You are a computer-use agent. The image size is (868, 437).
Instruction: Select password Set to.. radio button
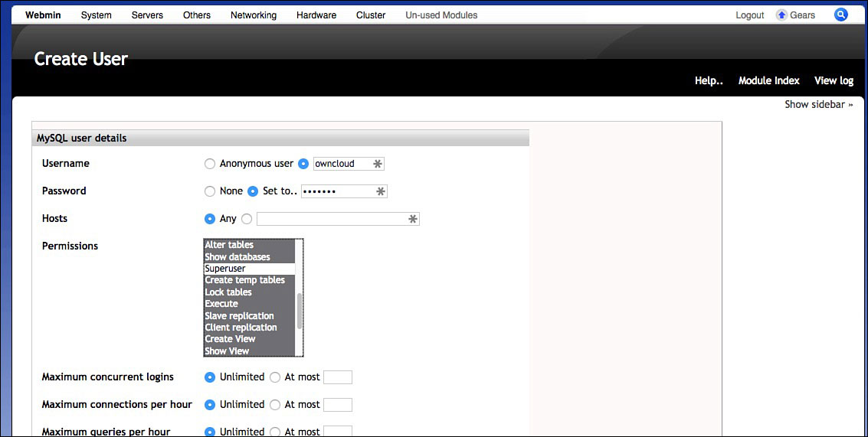(x=253, y=191)
